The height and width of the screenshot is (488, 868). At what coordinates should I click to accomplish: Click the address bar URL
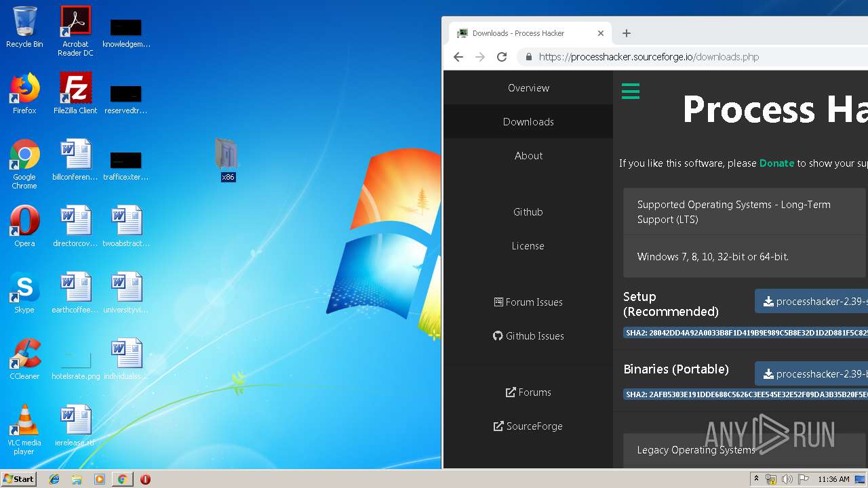coord(649,57)
